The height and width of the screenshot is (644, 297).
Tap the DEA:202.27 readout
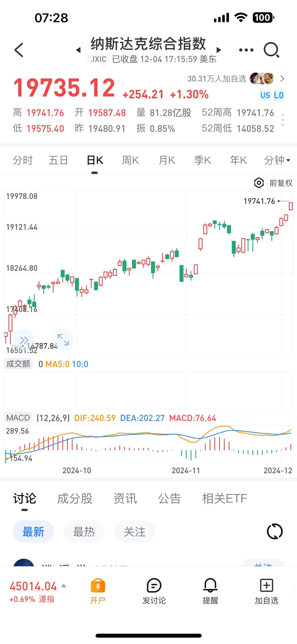point(142,418)
